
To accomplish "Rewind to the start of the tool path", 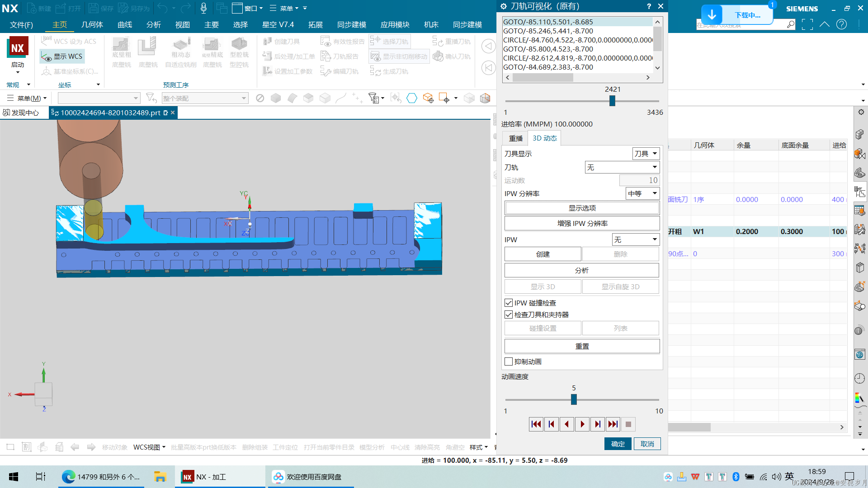I will point(536,424).
